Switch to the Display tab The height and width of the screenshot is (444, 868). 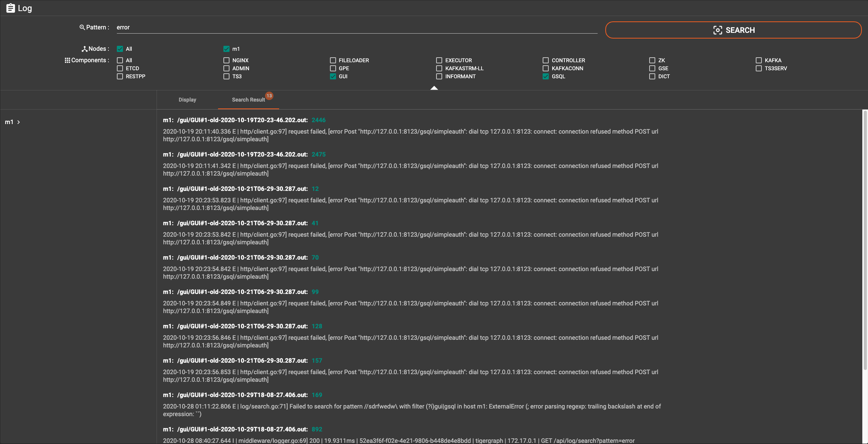click(x=187, y=100)
